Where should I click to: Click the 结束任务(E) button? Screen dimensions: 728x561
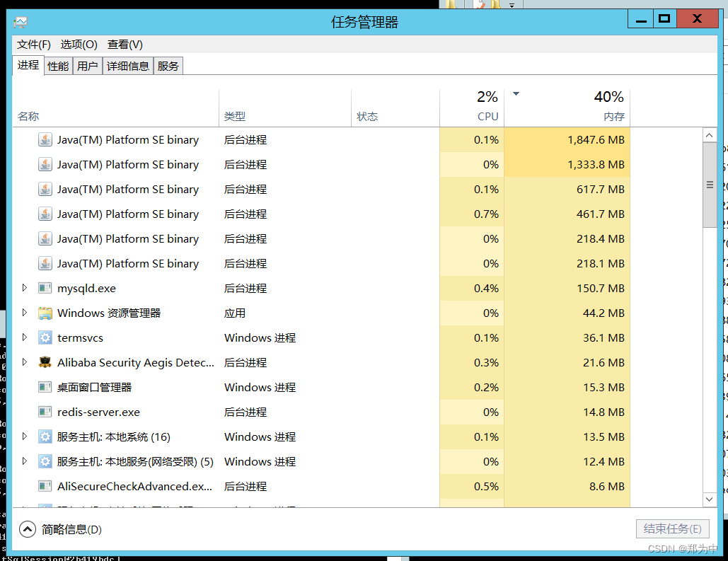point(672,529)
